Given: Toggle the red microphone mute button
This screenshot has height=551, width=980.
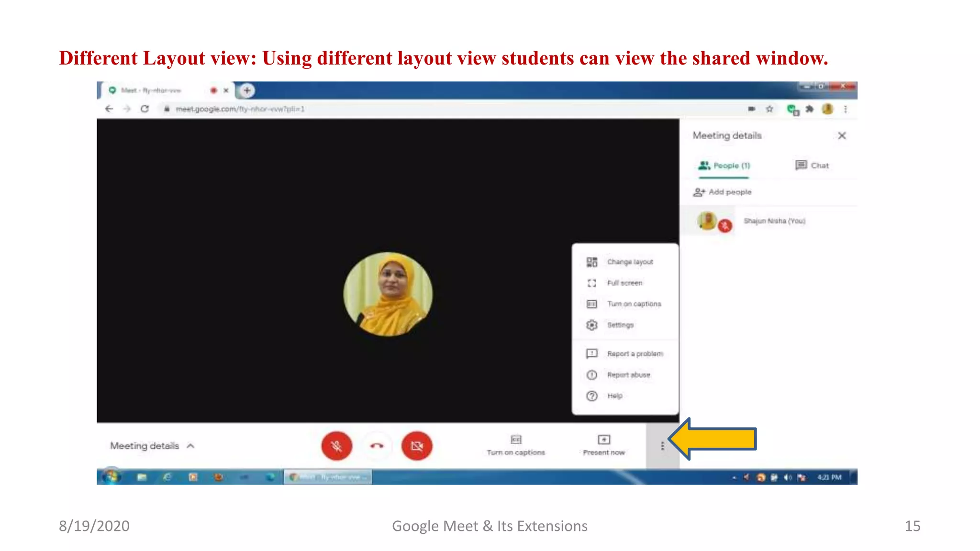Looking at the screenshot, I should point(336,446).
